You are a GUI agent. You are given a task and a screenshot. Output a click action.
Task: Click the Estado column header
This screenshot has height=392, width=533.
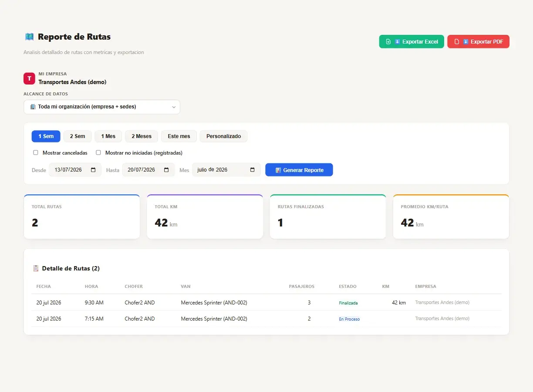click(x=347, y=287)
